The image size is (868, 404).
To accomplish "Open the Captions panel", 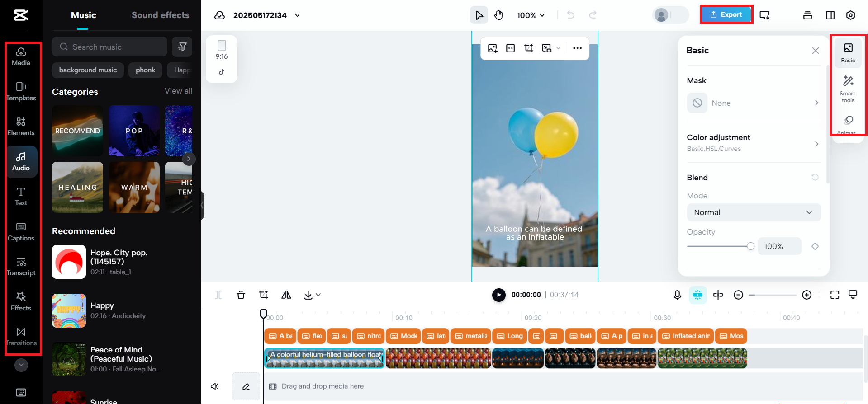I will [21, 232].
